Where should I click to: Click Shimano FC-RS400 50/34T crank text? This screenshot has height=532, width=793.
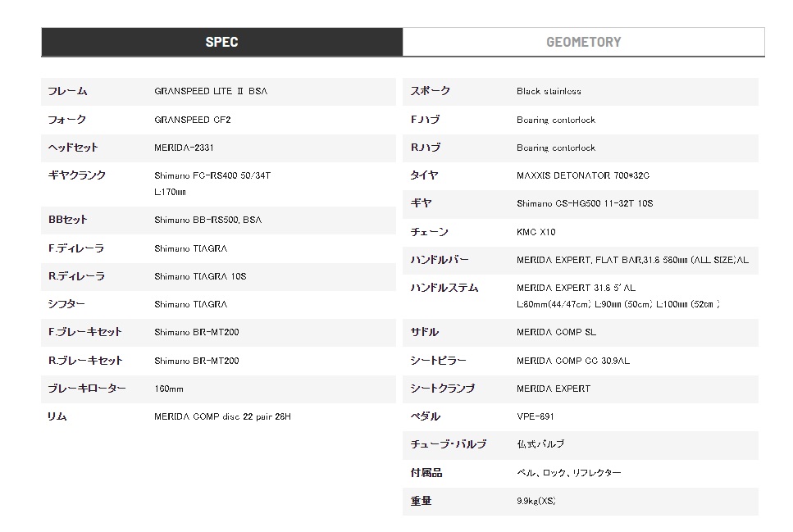pos(212,175)
